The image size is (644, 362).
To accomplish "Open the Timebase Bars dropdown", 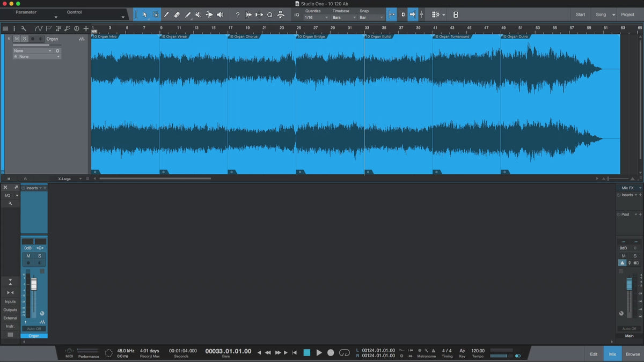I will pos(343,18).
